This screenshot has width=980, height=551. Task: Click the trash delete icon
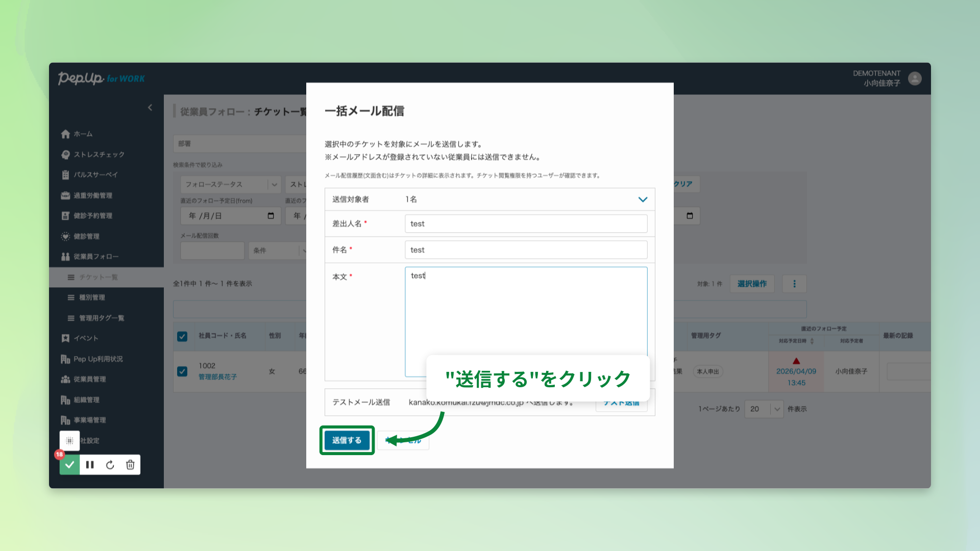point(130,465)
